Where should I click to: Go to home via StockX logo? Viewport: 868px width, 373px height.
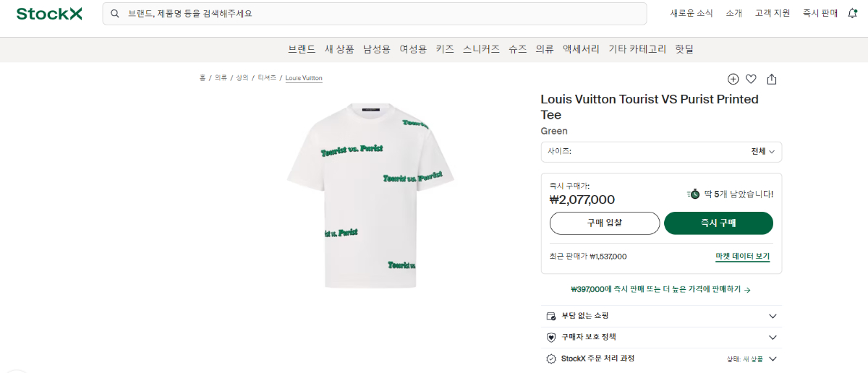[49, 14]
